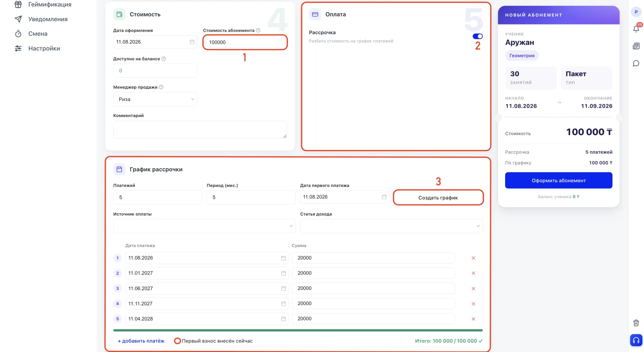
Task: Click the green installment progress bar
Action: pyautogui.click(x=298, y=330)
